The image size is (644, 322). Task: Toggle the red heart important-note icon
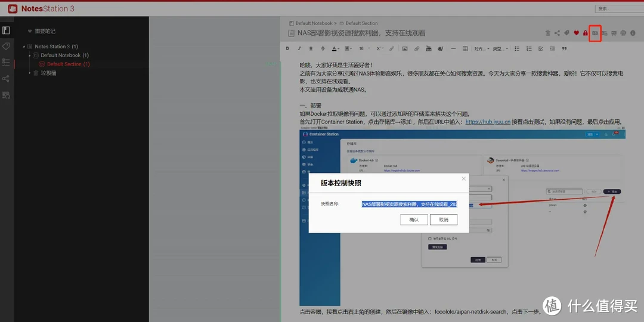pyautogui.click(x=576, y=33)
